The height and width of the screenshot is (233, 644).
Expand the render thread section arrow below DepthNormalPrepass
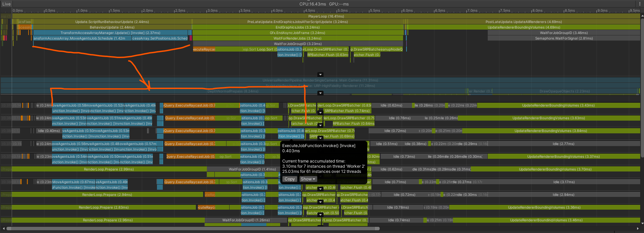320,93
